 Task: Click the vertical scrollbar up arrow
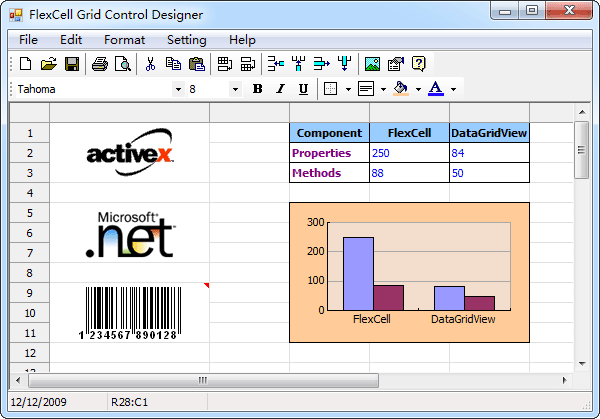(x=582, y=112)
